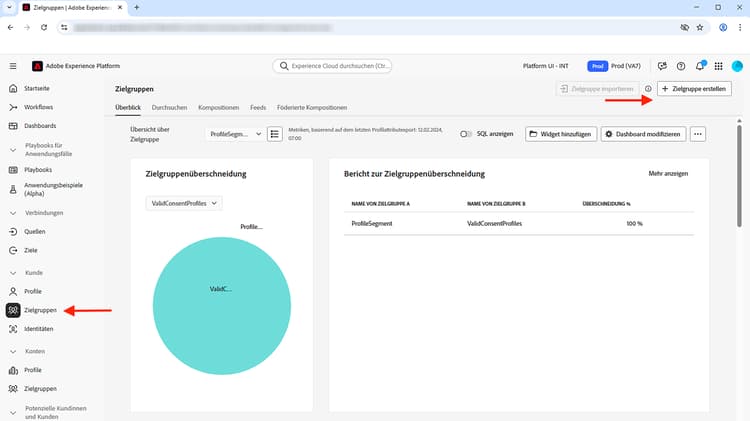The height and width of the screenshot is (421, 750).
Task: Collapse the Konten section
Action: pos(13,352)
